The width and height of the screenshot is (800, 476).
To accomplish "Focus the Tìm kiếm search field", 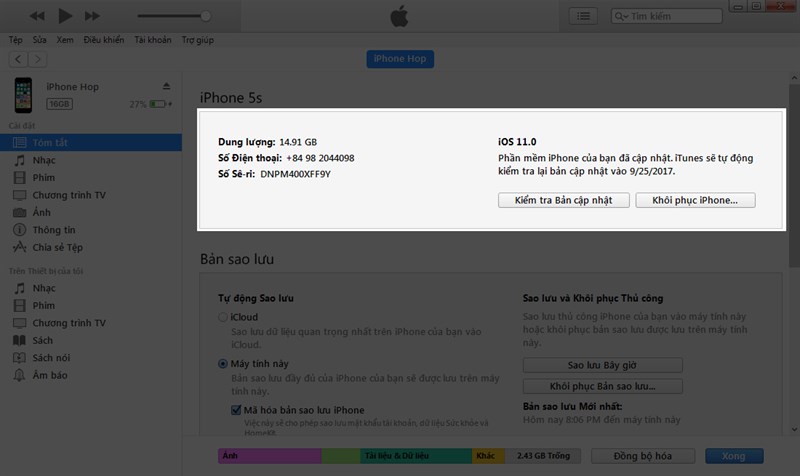I will pyautogui.click(x=666, y=16).
